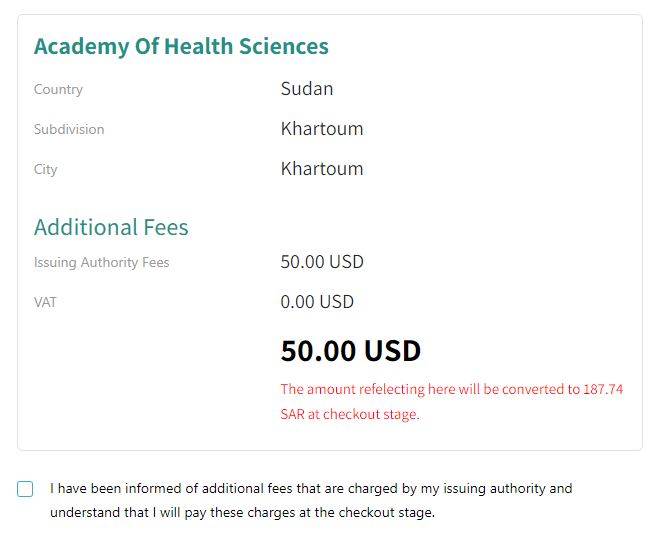The image size is (652, 534).
Task: Click the bold 50.00 USD total
Action: [350, 351]
